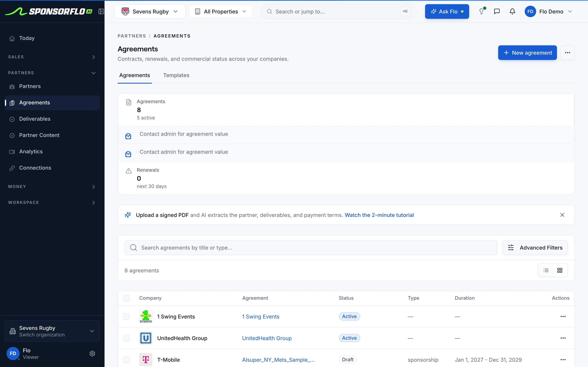Expand the SALES sidebar section
Viewport: 588px width, 367px height.
[x=52, y=57]
